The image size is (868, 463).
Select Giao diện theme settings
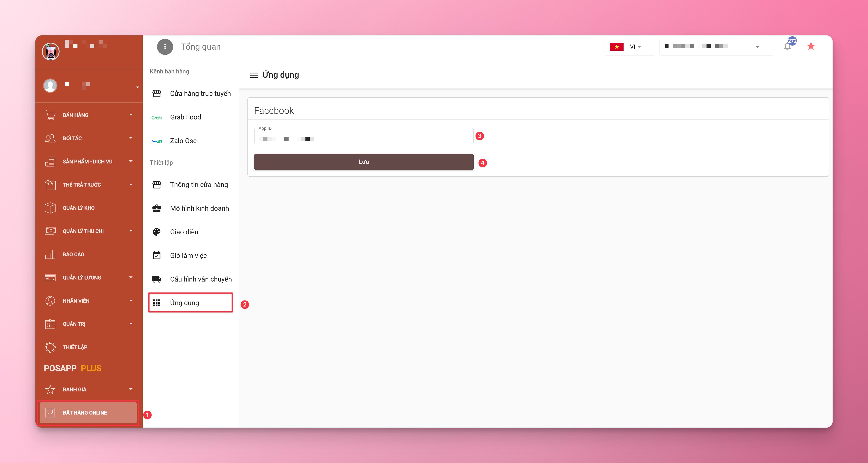click(x=184, y=232)
